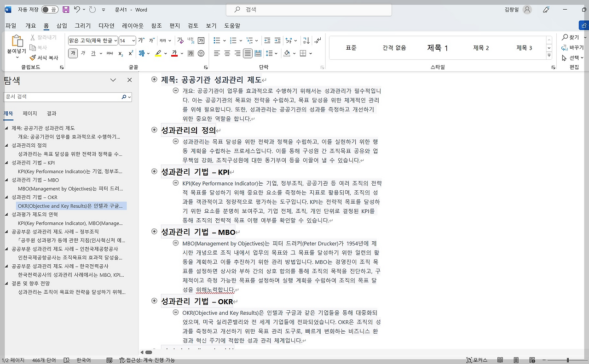The width and height of the screenshot is (589, 364).
Task: Switch to Focus (포커스) mode
Action: click(x=477, y=360)
